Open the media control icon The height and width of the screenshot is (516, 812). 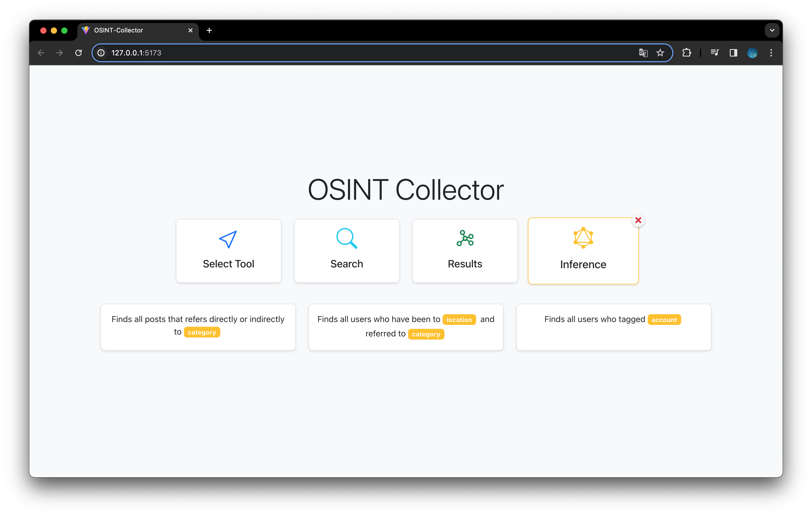(x=714, y=53)
